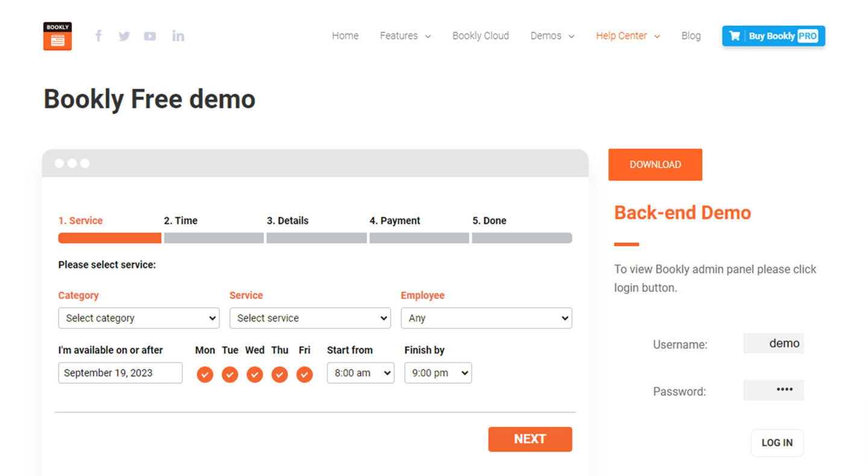
Task: Click the LOG IN button
Action: click(777, 443)
